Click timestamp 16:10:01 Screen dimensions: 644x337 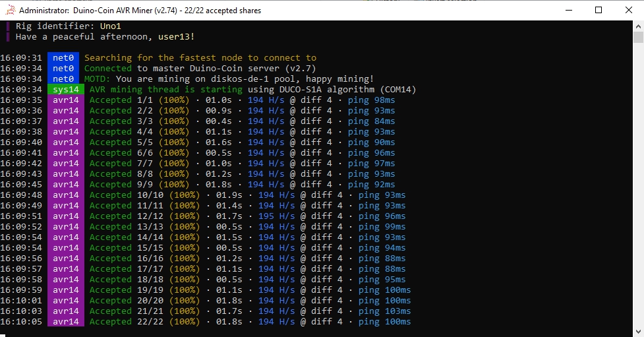[x=21, y=301]
